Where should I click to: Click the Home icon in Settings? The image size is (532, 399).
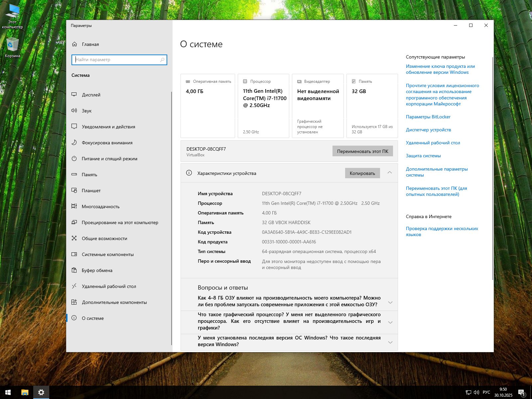(74, 44)
